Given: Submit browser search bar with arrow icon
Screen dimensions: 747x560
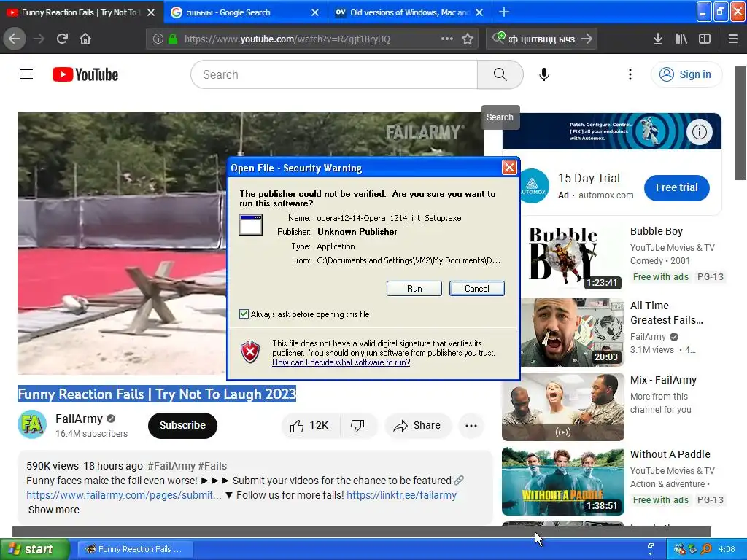Looking at the screenshot, I should coord(587,39).
